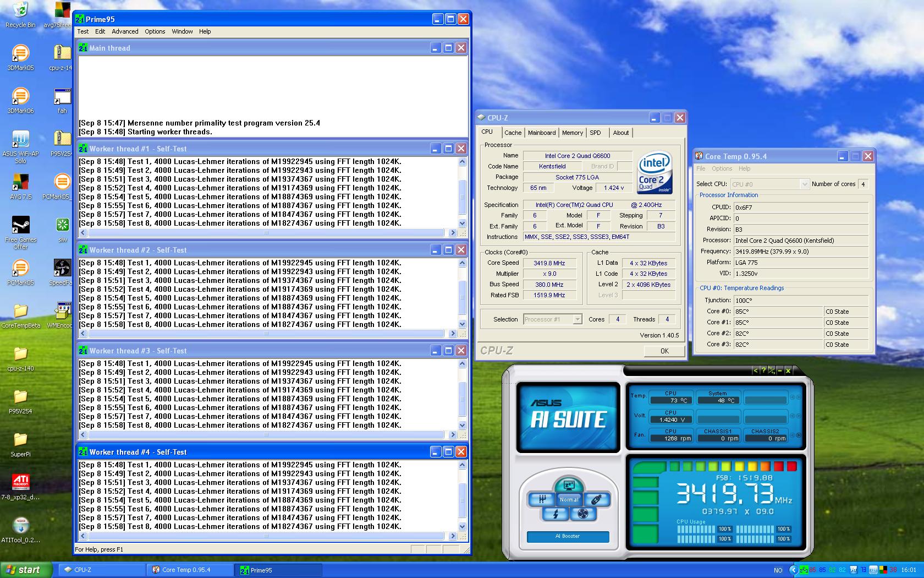Click the Prime95 tray icon
Image resolution: width=924 pixels, height=578 pixels.
pos(804,570)
